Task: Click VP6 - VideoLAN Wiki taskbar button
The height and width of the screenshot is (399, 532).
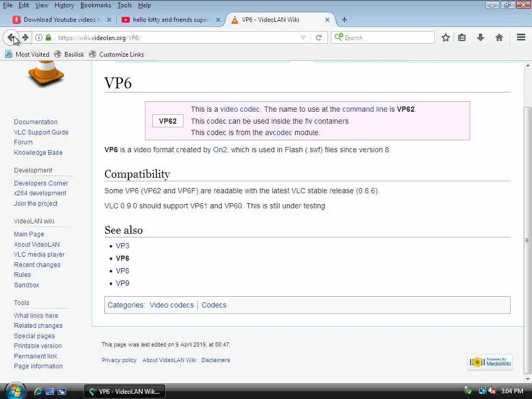Action: pos(125,391)
